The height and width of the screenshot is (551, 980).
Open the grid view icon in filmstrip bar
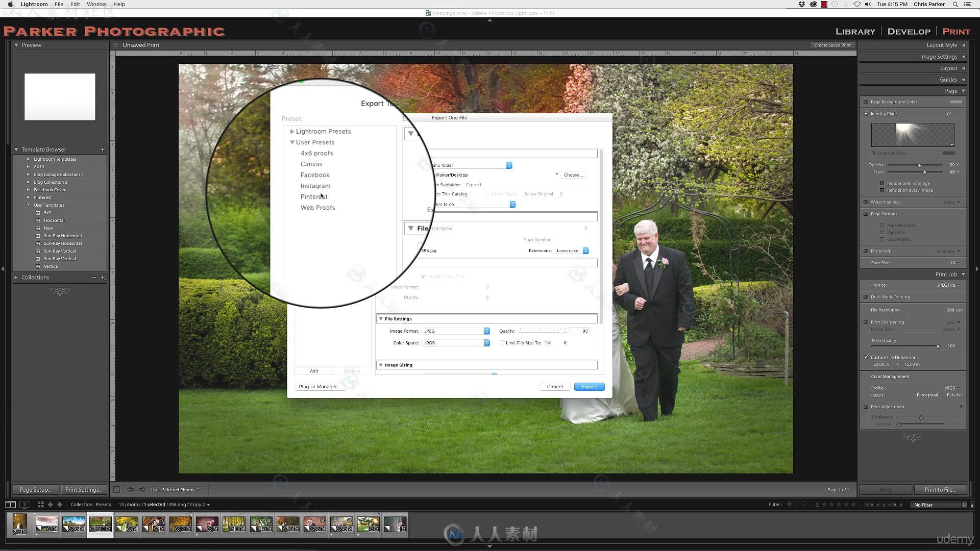click(x=40, y=505)
